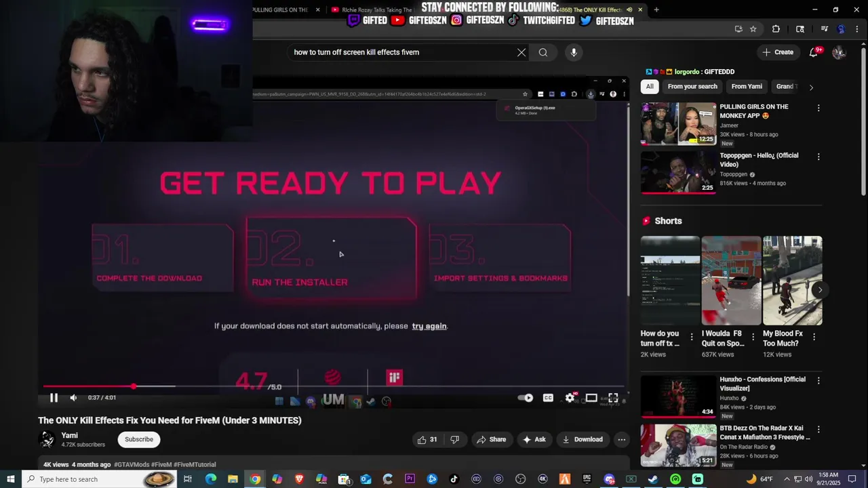The width and height of the screenshot is (868, 488).
Task: Click the Ask button
Action: [534, 439]
